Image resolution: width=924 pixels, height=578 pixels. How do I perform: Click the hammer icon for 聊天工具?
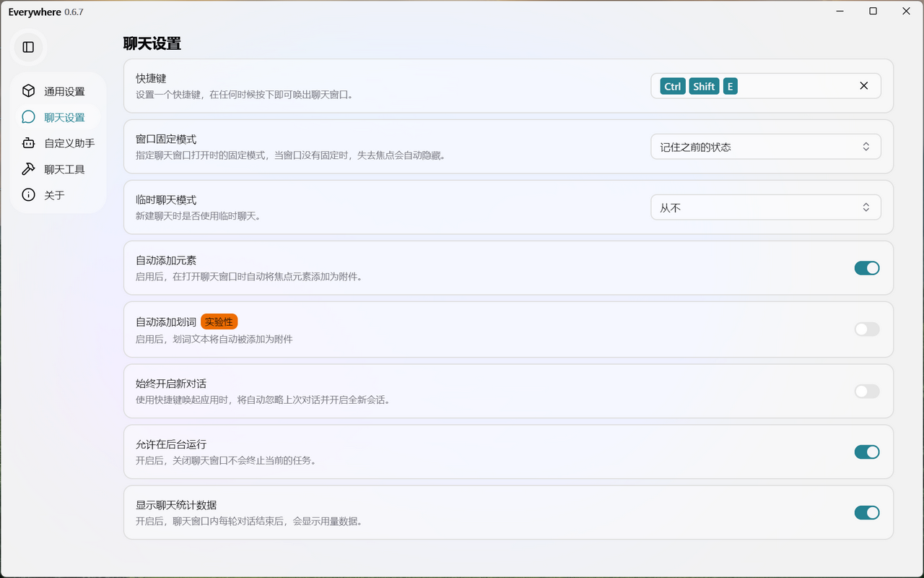(28, 169)
